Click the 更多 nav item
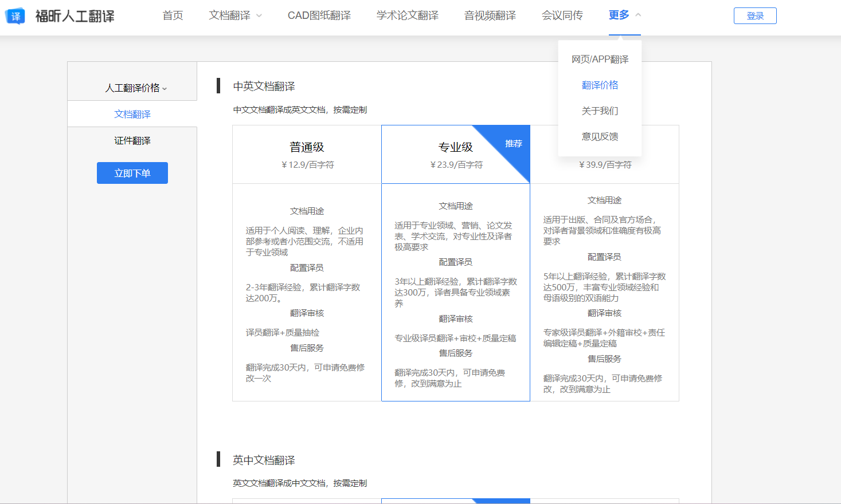This screenshot has height=504, width=841. click(619, 15)
